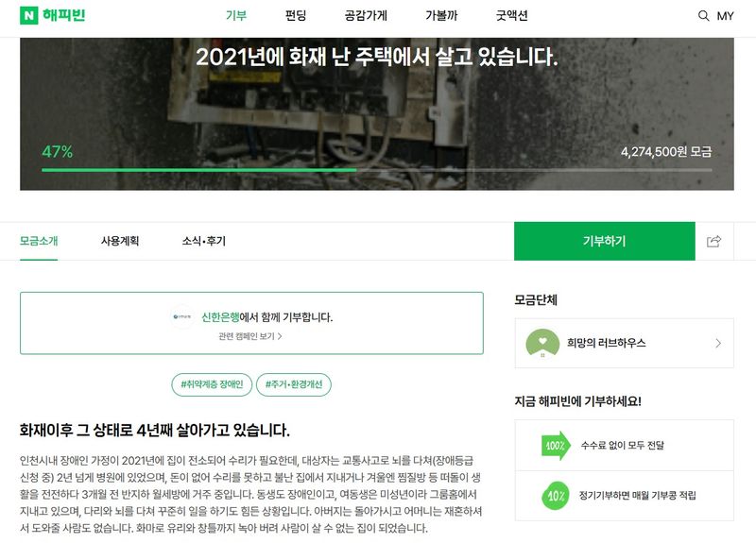The image size is (756, 543).
Task: Open the MY account menu
Action: click(725, 16)
